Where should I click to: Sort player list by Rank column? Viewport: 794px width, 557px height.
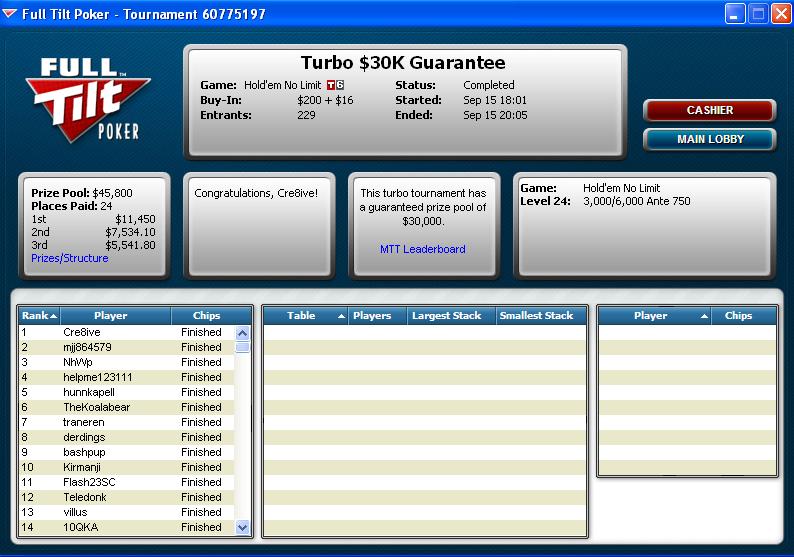pyautogui.click(x=39, y=315)
